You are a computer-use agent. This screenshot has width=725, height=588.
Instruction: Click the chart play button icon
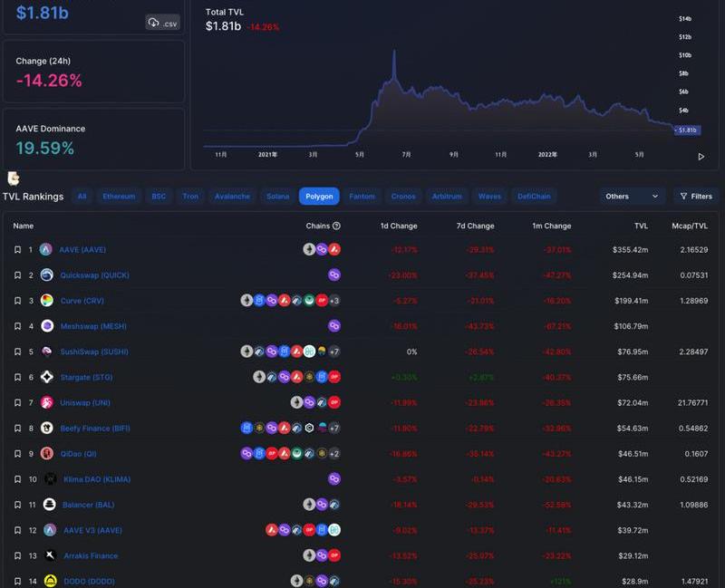pyautogui.click(x=701, y=157)
